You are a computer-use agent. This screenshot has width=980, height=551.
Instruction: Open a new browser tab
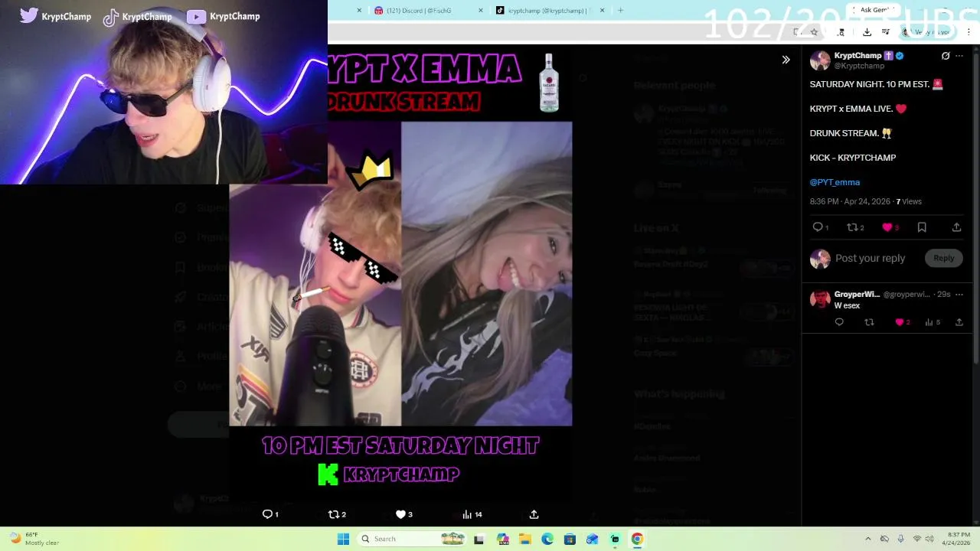(x=620, y=11)
